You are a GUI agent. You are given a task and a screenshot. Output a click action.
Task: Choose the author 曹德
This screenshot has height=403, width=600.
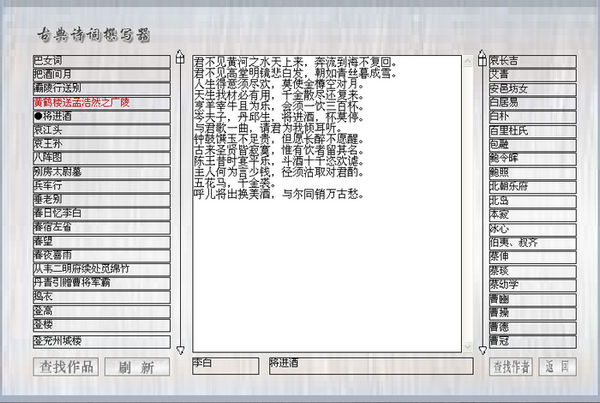(x=533, y=327)
